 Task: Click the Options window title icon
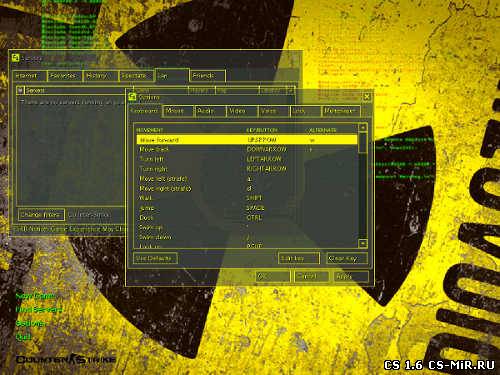point(132,97)
